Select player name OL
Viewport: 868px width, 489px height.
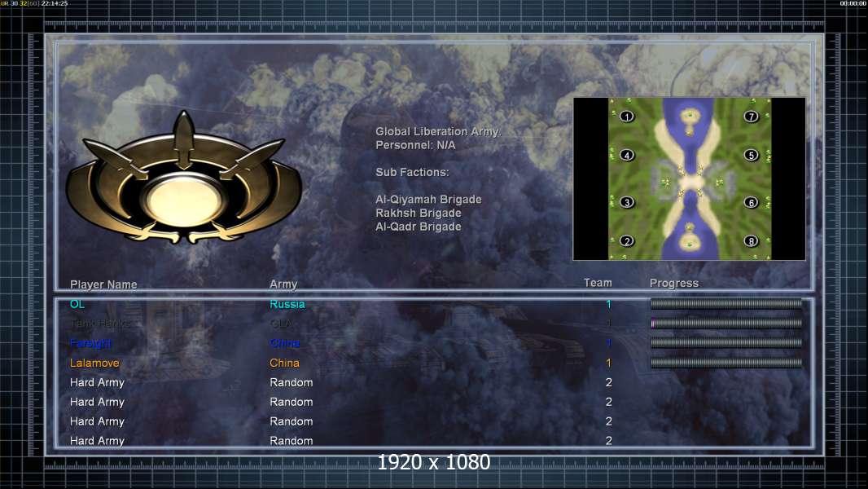click(x=77, y=304)
